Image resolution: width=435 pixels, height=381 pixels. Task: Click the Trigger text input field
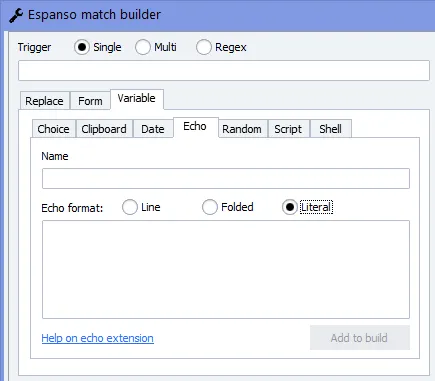224,70
